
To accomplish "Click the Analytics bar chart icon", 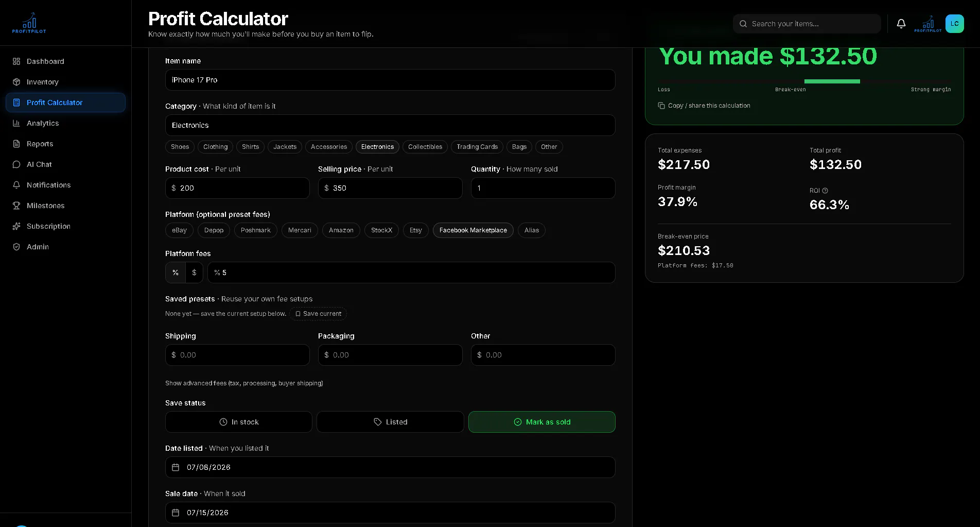I will (x=16, y=123).
